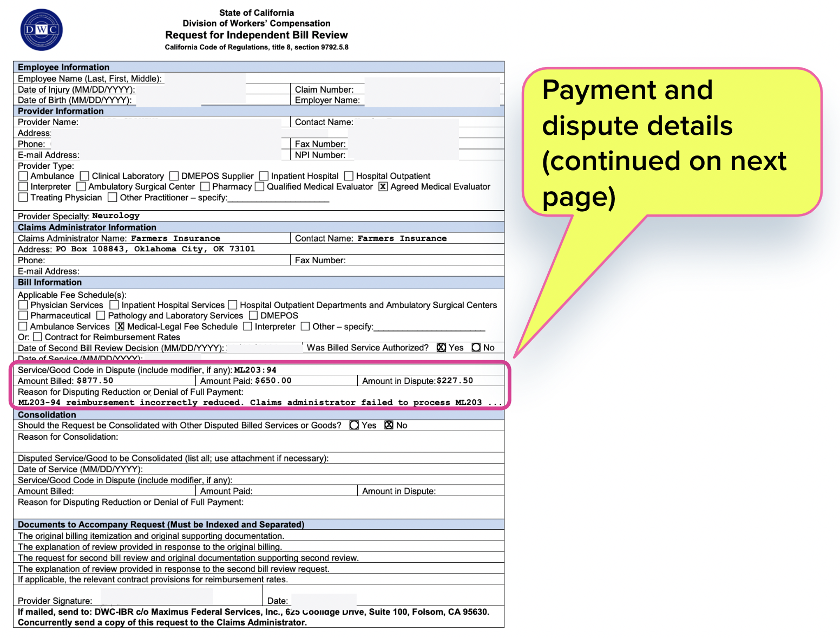
Task: Select the Employee Information section header
Action: pos(259,67)
